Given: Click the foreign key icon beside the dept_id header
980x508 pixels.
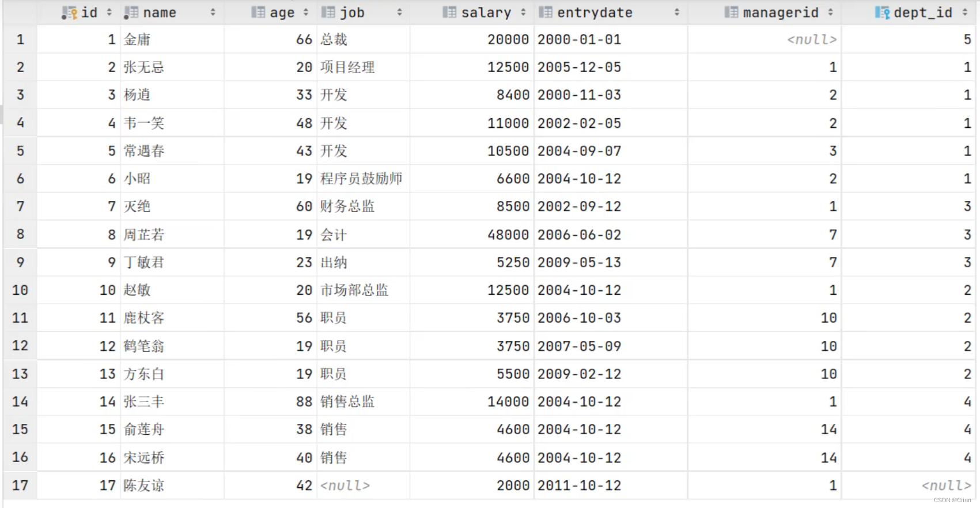Looking at the screenshot, I should coord(882,13).
